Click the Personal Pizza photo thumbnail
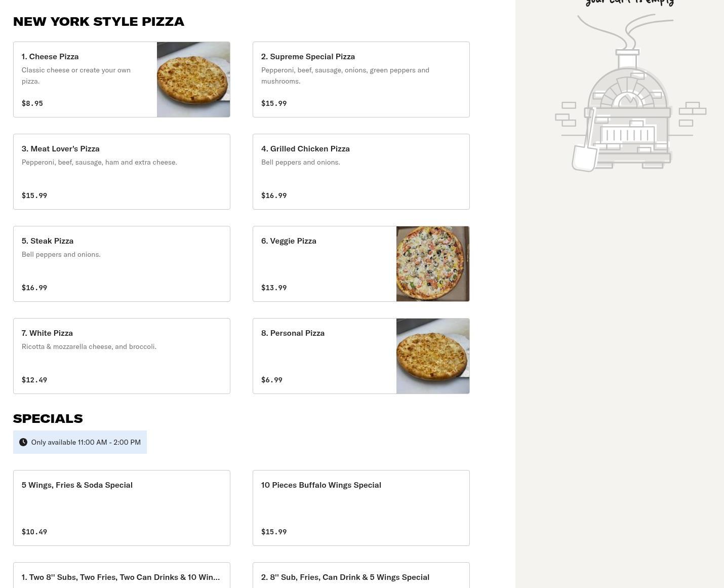724x588 pixels. (x=433, y=356)
